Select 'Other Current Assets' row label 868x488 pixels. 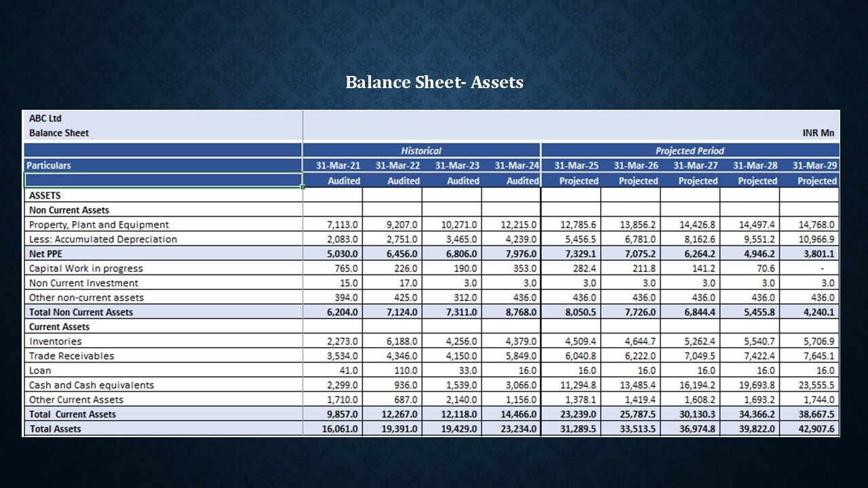(77, 400)
